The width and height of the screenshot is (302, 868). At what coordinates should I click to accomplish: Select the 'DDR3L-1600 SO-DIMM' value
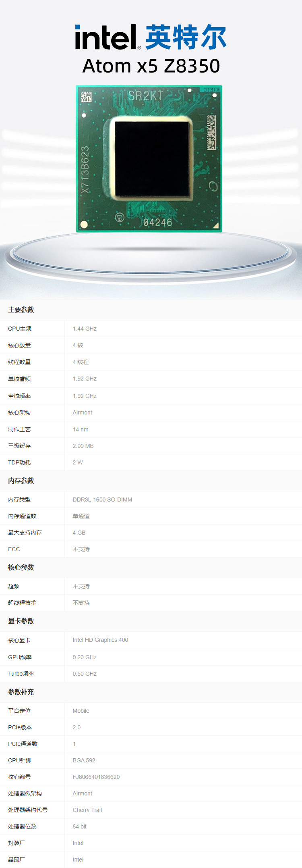pyautogui.click(x=102, y=500)
